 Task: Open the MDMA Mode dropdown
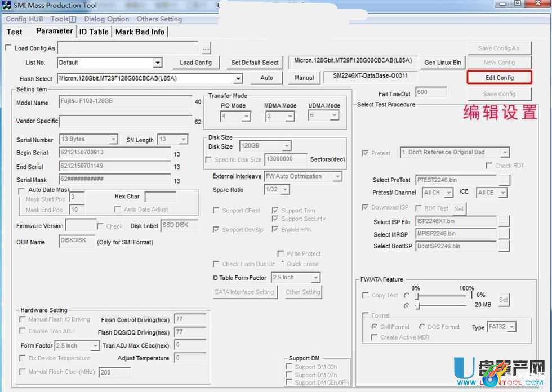(290, 116)
